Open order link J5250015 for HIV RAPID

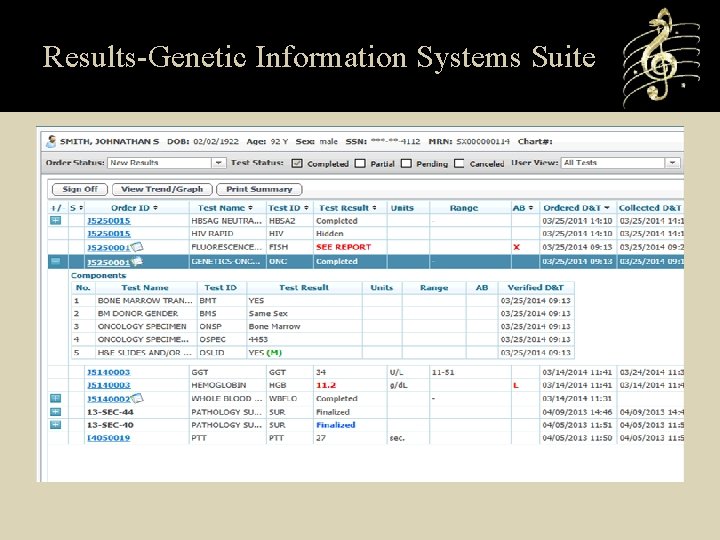tap(109, 234)
